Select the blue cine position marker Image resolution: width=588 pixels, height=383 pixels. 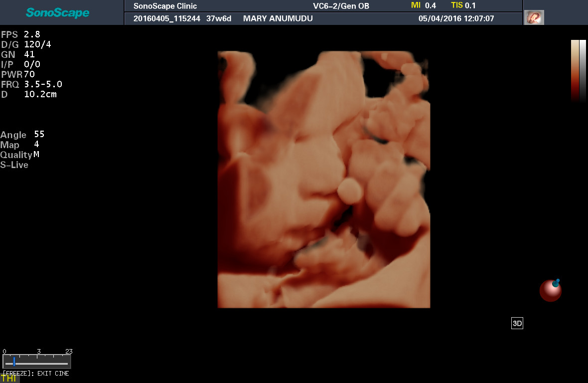click(x=14, y=362)
